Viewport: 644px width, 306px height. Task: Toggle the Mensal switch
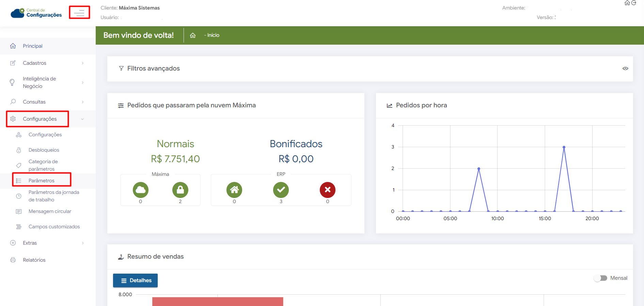[601, 278]
